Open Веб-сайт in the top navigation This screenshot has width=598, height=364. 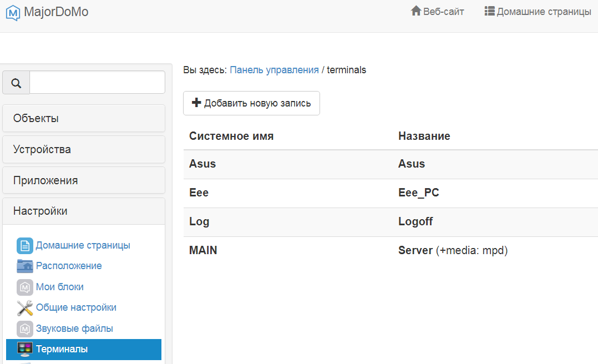[437, 12]
